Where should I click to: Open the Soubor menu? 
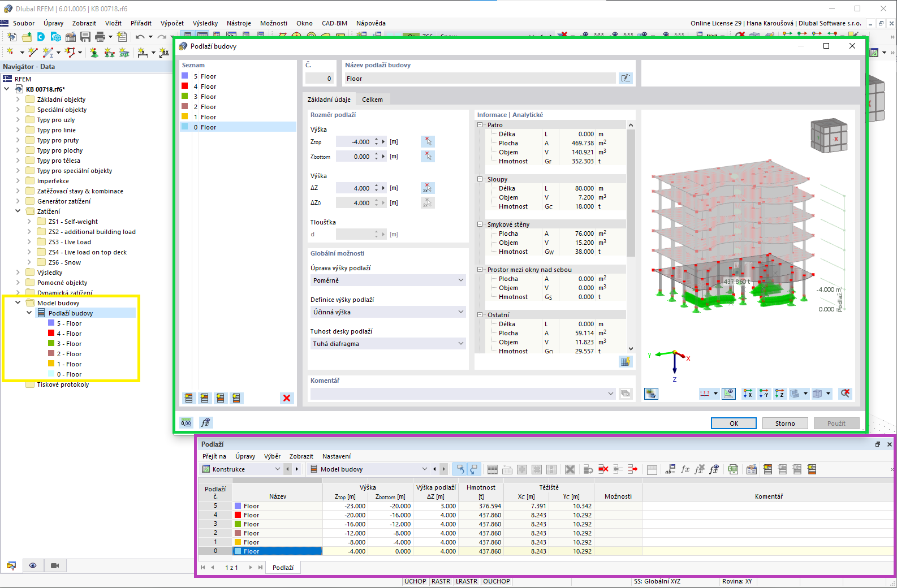24,23
